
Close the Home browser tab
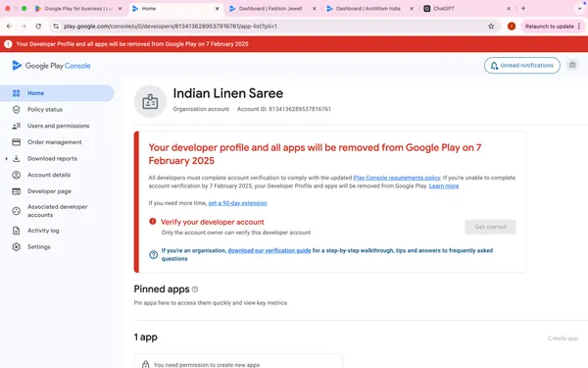pyautogui.click(x=218, y=8)
